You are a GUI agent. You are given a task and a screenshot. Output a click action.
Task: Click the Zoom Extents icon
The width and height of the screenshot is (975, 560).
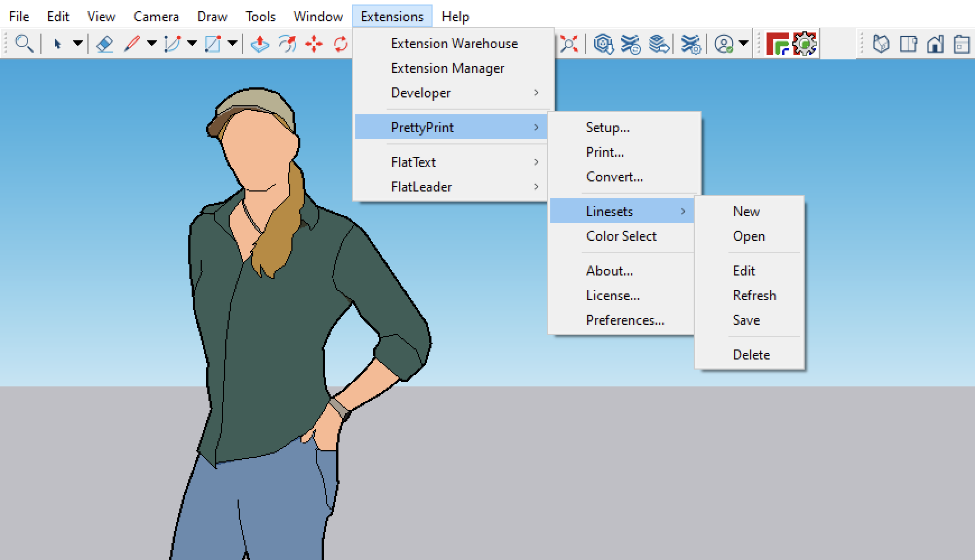click(569, 44)
